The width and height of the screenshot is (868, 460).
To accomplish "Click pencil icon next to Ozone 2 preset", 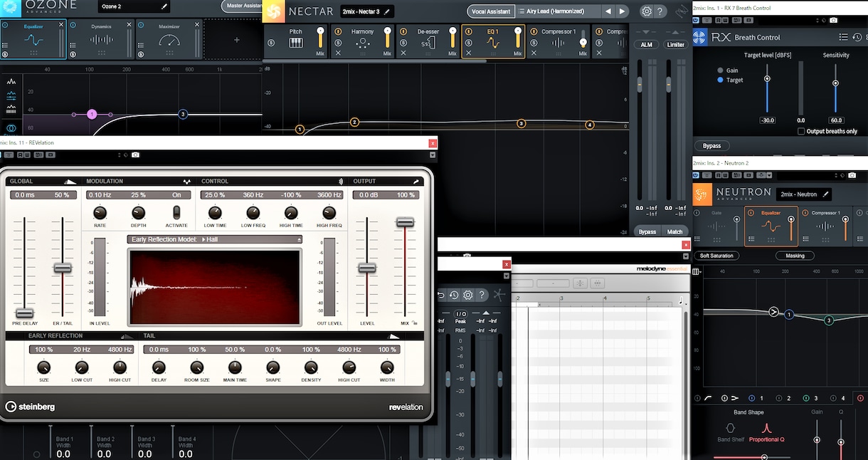I will tap(165, 6).
